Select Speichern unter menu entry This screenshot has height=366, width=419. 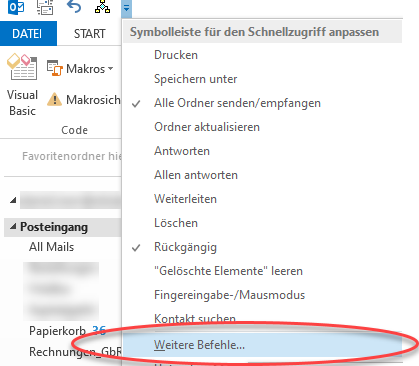[x=263, y=79]
